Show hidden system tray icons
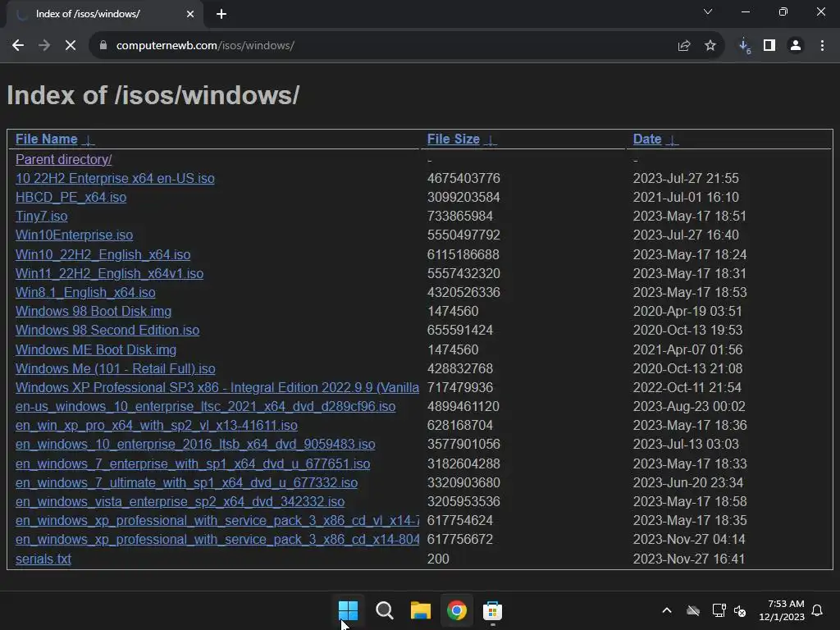840x630 pixels. point(667,610)
